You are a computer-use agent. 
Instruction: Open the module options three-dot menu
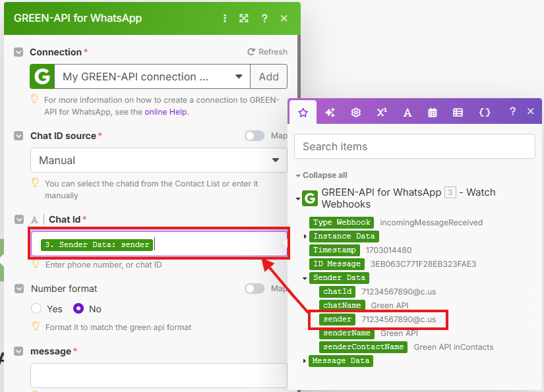(x=225, y=18)
